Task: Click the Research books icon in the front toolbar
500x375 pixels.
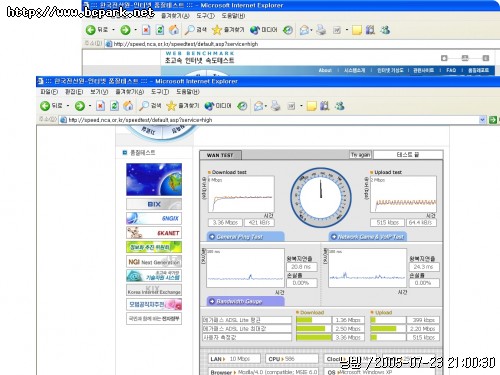Action: coord(324,106)
